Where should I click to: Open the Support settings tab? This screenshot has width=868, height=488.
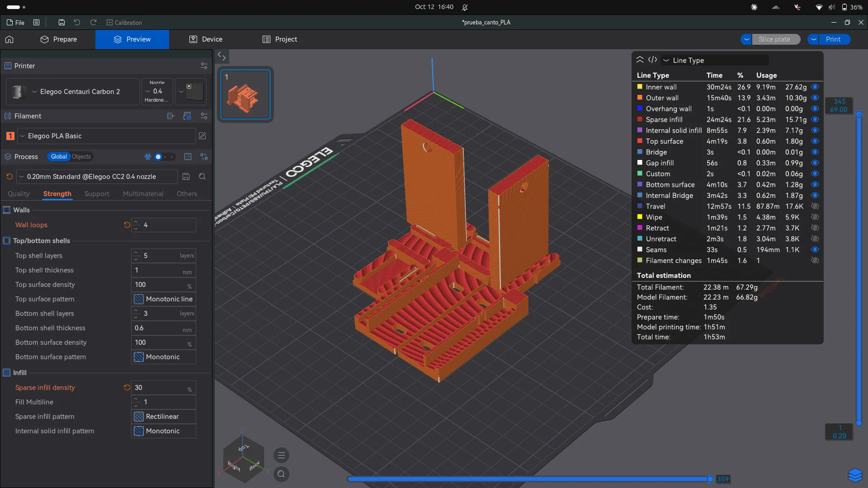click(x=97, y=194)
